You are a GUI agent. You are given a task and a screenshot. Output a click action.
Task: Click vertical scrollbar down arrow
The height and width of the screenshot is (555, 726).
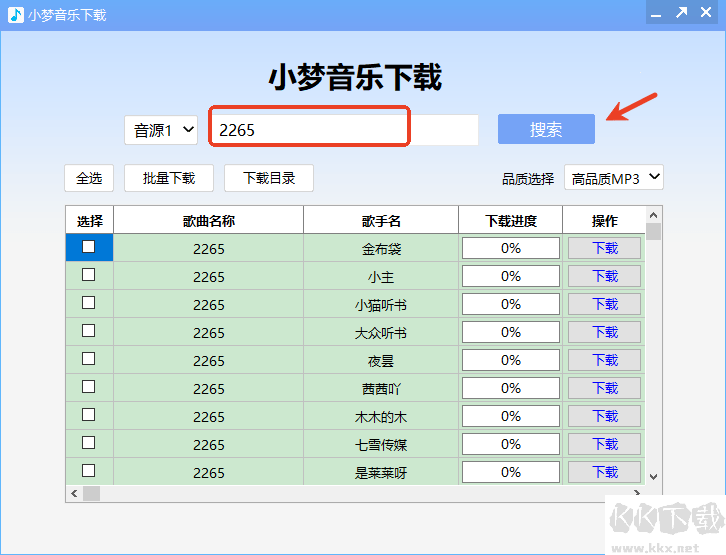point(653,477)
